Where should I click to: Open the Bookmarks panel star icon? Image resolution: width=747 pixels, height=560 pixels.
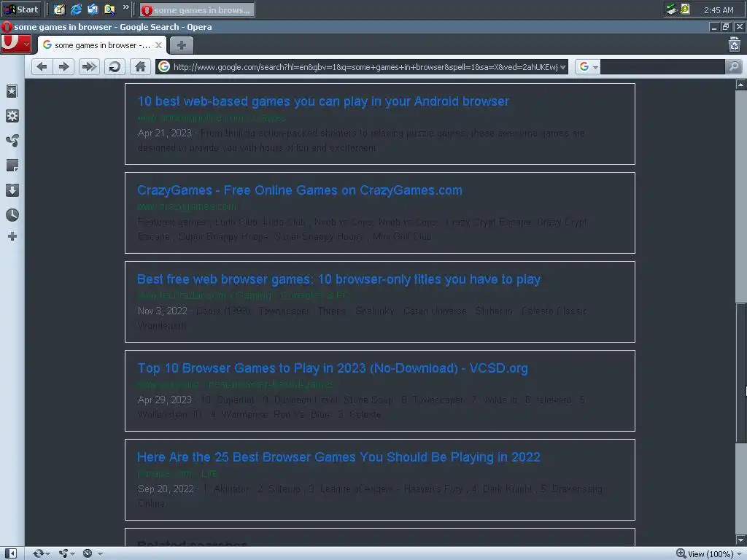coord(12,91)
